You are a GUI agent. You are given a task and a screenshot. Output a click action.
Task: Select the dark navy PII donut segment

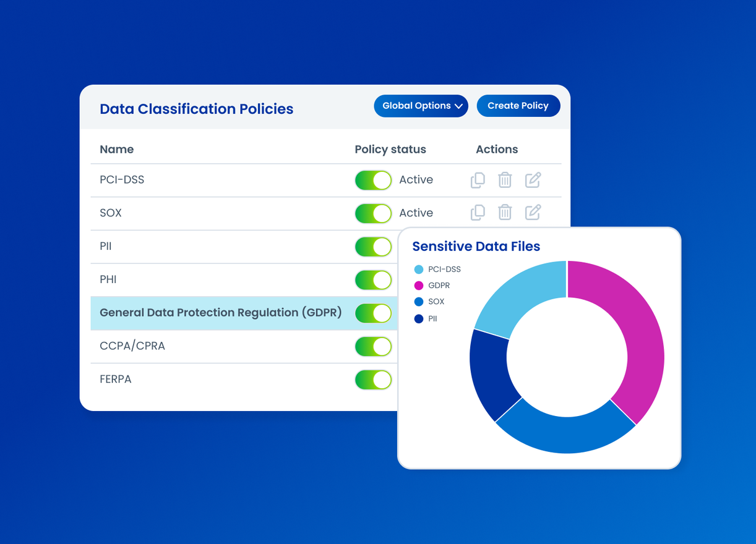pyautogui.click(x=490, y=375)
